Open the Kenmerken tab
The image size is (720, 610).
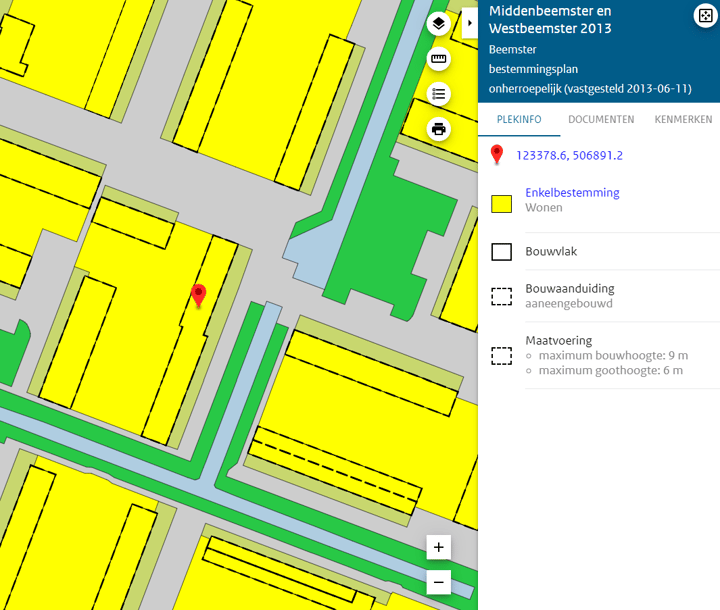point(683,119)
